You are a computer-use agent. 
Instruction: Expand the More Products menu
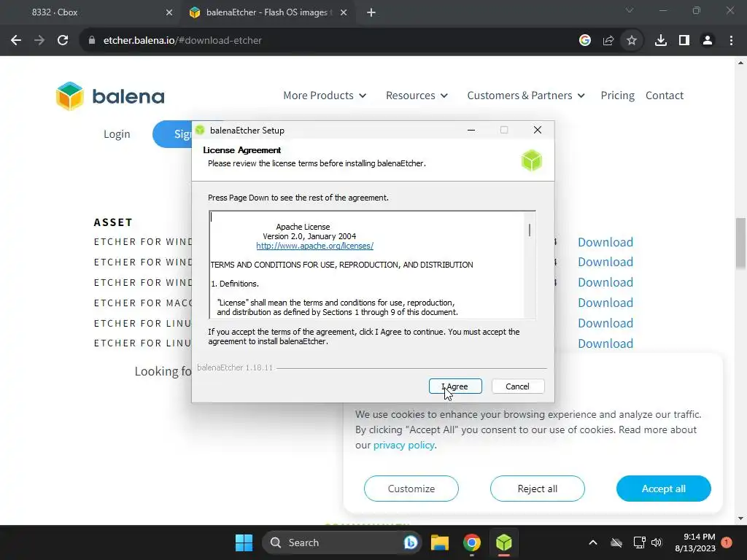pyautogui.click(x=325, y=96)
